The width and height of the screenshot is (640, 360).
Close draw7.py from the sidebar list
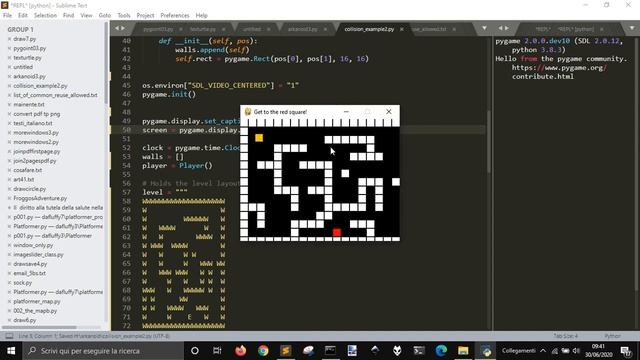(x=9, y=39)
